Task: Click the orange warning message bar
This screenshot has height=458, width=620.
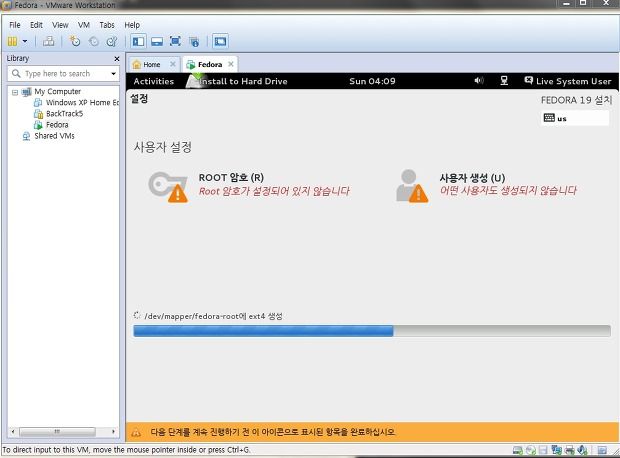Action: (372, 432)
